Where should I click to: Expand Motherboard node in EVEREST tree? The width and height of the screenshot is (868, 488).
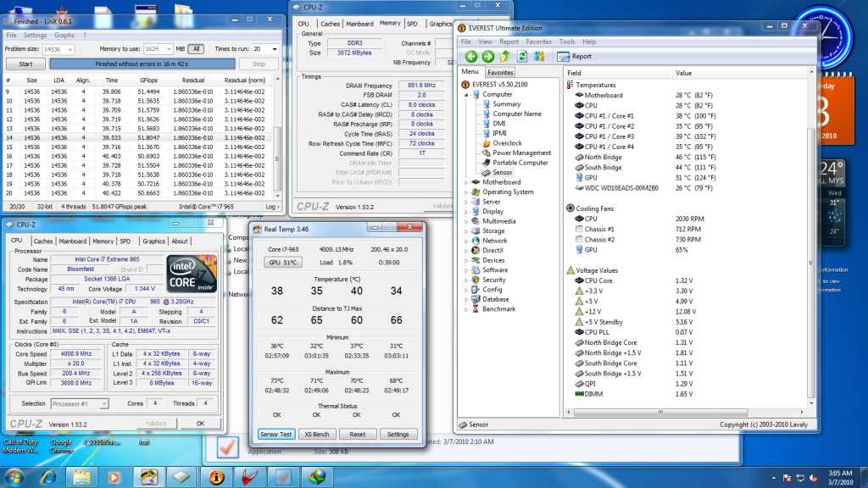(466, 183)
